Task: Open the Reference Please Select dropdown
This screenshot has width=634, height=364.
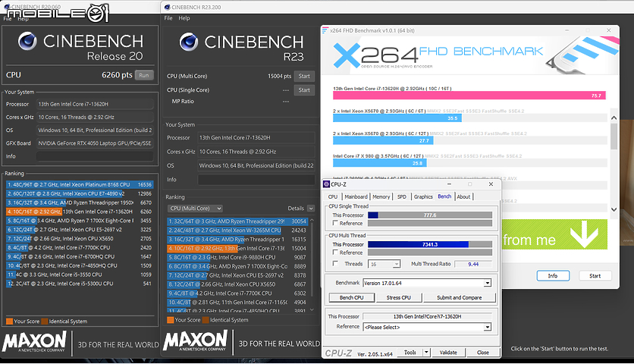Action: [x=487, y=327]
